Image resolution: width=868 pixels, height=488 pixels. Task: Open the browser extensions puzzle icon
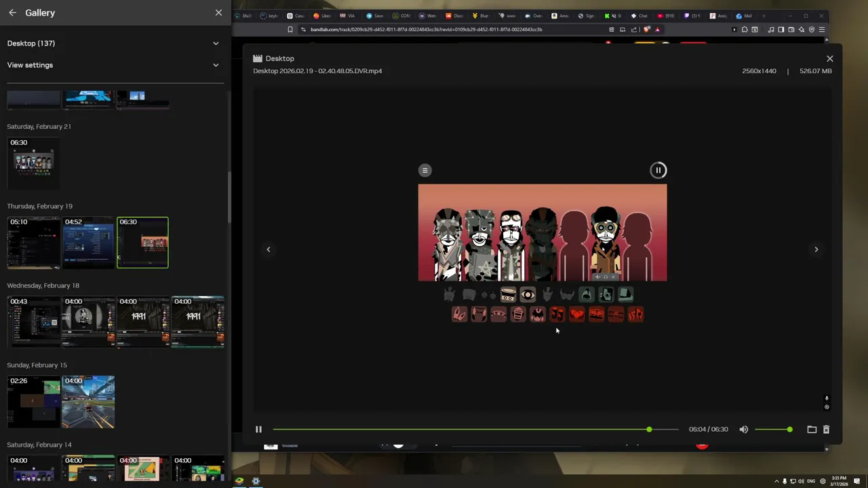click(x=745, y=30)
